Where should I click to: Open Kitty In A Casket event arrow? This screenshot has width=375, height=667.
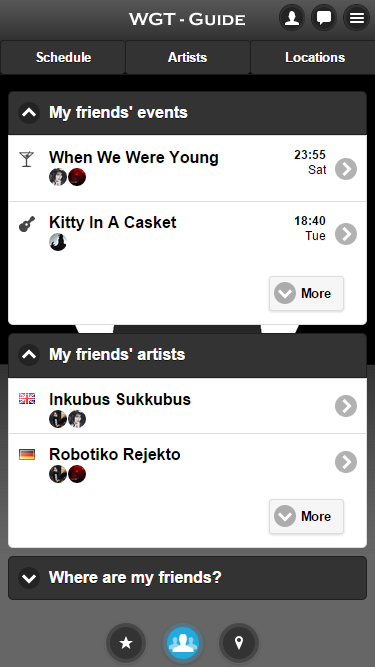click(346, 234)
